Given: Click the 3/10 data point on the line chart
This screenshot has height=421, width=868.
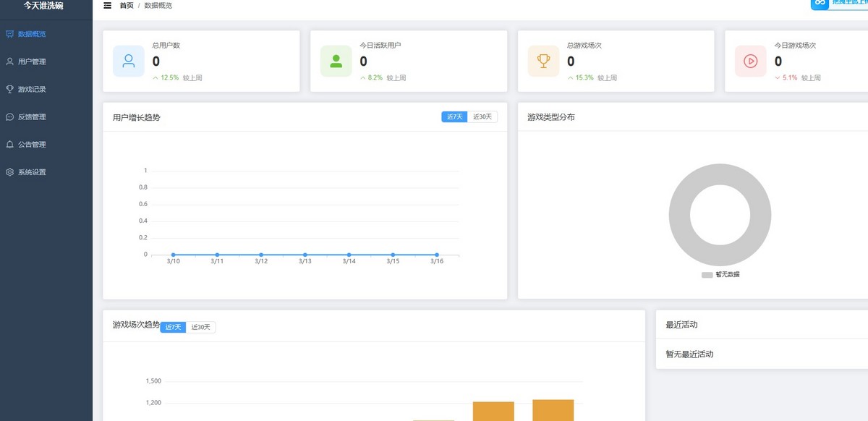Looking at the screenshot, I should point(174,255).
